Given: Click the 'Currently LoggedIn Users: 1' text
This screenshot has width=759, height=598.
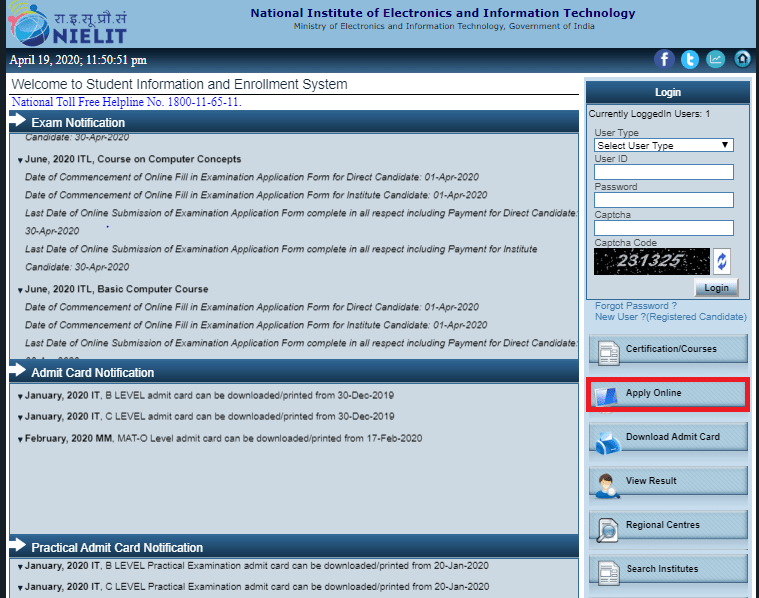Looking at the screenshot, I should [649, 114].
